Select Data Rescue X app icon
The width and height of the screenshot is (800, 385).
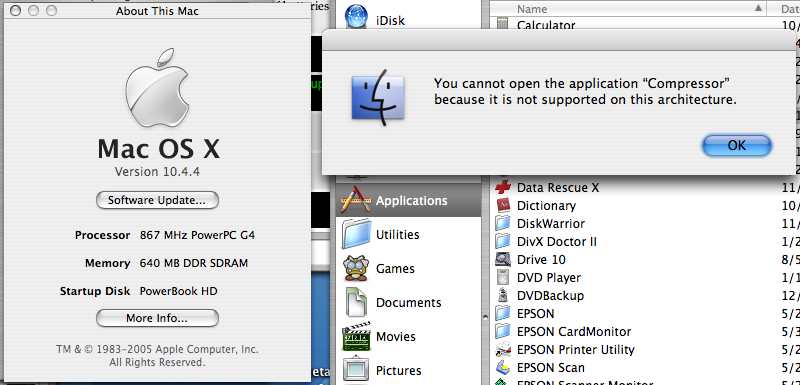[x=503, y=187]
